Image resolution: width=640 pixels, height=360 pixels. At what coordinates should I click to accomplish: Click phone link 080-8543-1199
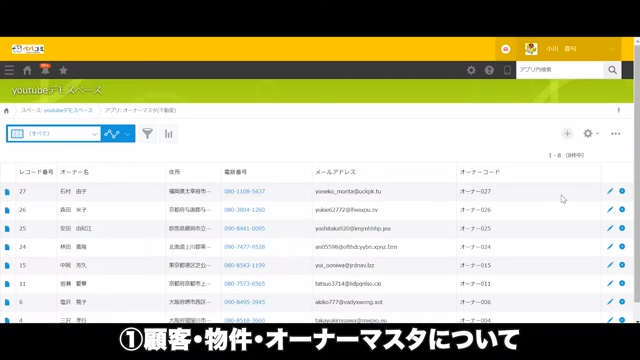[244, 265]
